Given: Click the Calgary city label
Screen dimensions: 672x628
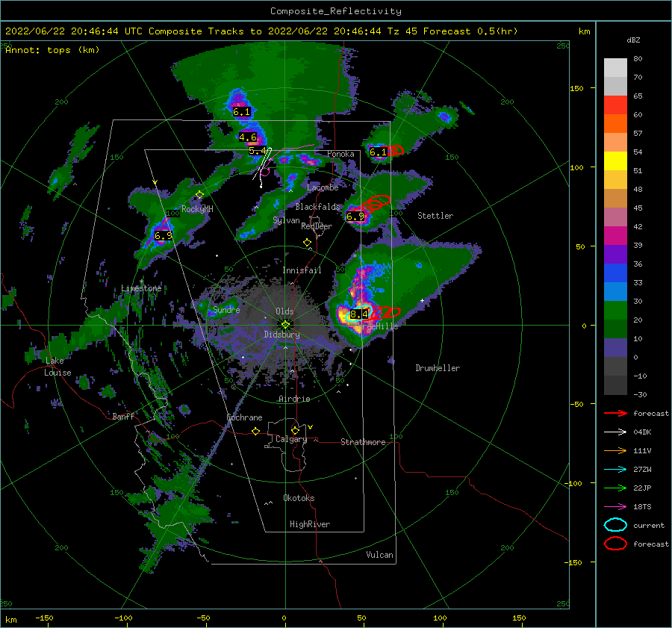Looking at the screenshot, I should point(291,439).
